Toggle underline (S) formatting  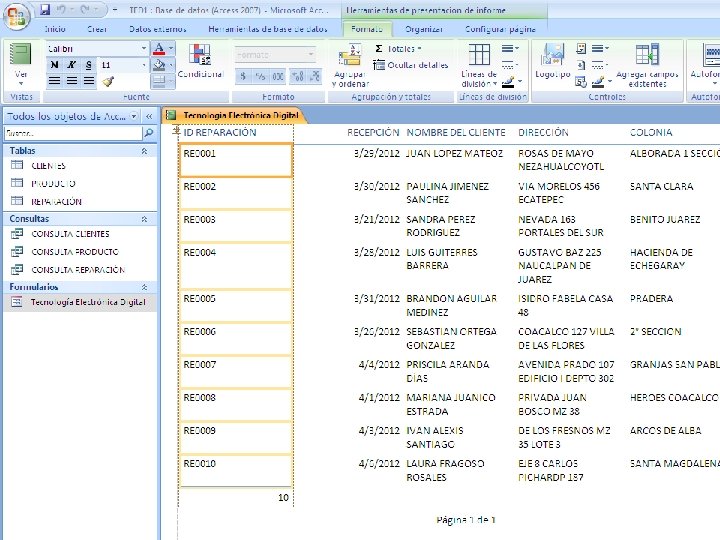[x=88, y=65]
